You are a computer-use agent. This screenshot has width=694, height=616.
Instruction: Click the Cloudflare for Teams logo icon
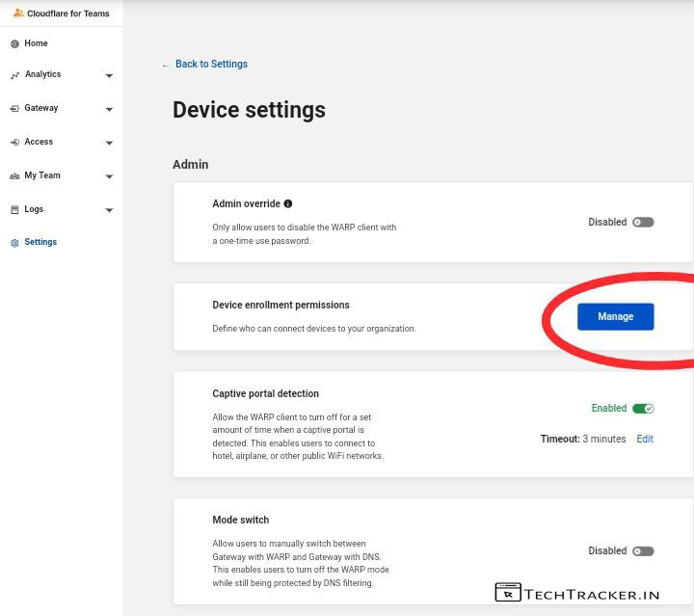click(18, 13)
